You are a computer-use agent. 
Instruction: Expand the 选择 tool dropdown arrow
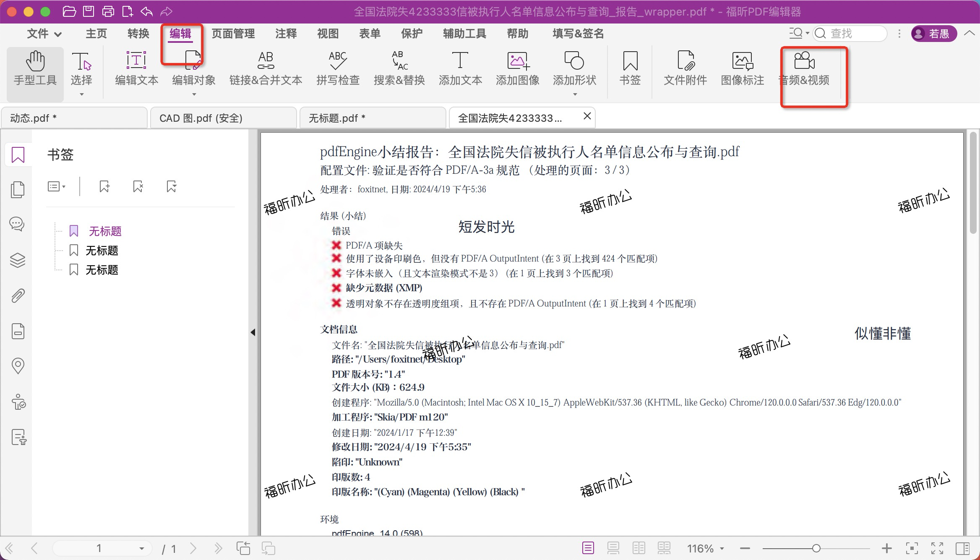tap(81, 95)
